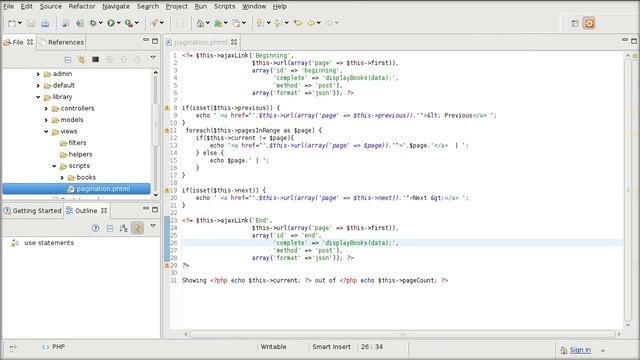Image resolution: width=640 pixels, height=360 pixels.
Task: Toggle the PHP perspective button
Action: 589,23
